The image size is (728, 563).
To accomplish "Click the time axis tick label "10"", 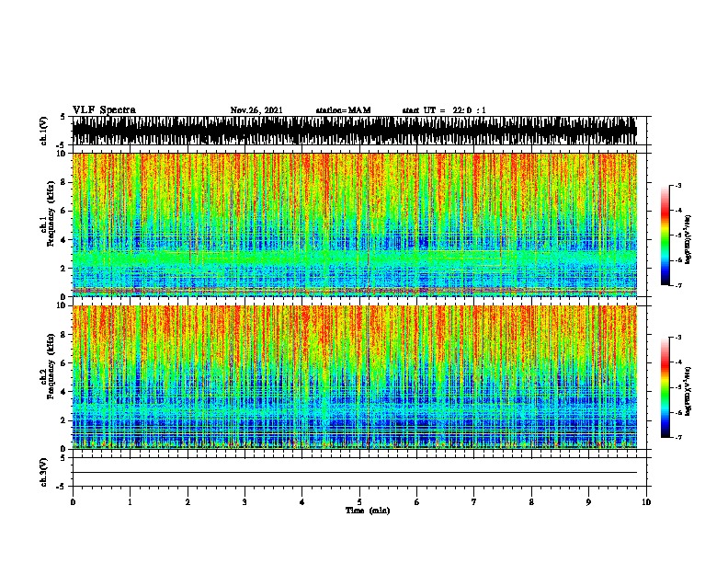I will tap(646, 501).
